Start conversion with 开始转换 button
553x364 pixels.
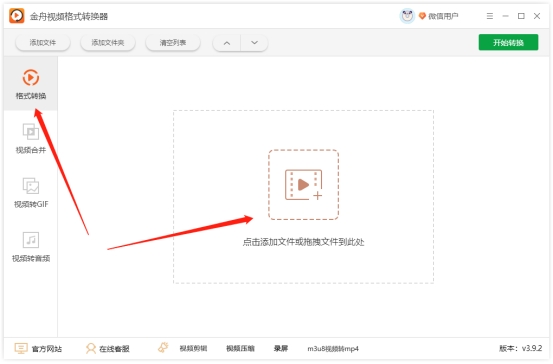point(508,42)
